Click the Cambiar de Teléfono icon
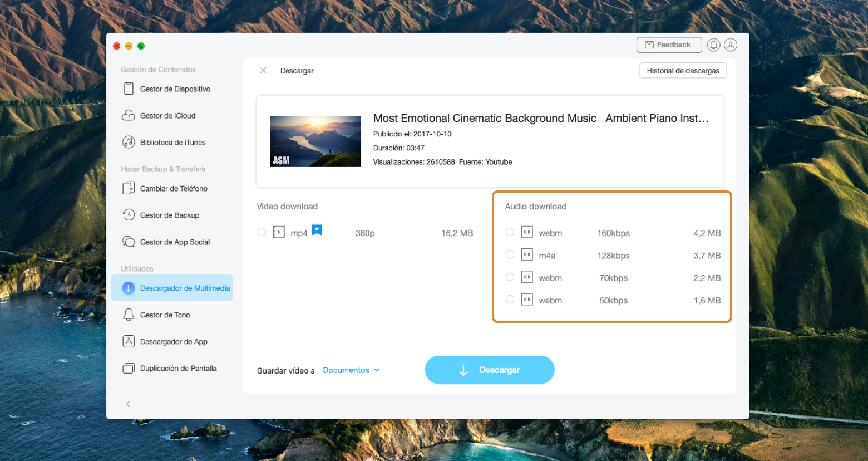 pos(129,188)
